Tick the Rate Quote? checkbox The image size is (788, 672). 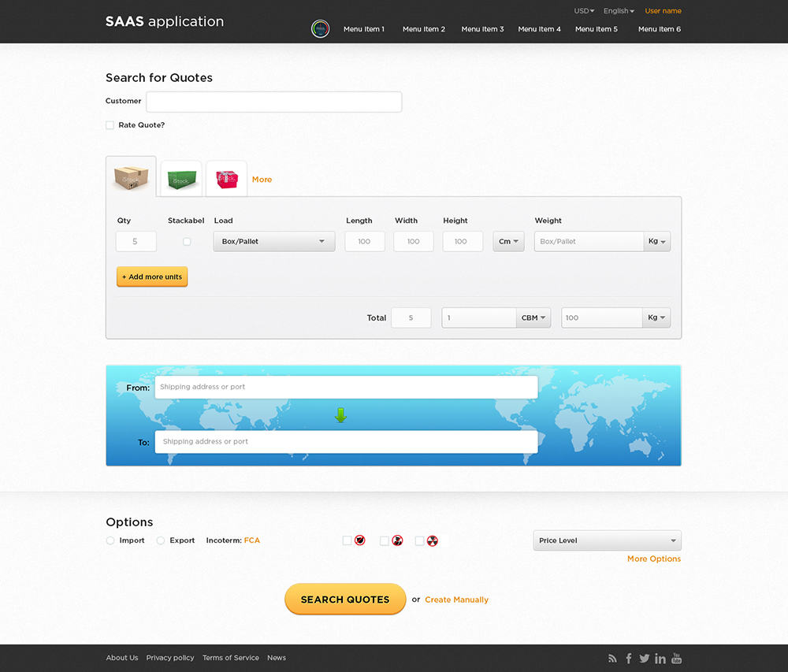tap(110, 125)
